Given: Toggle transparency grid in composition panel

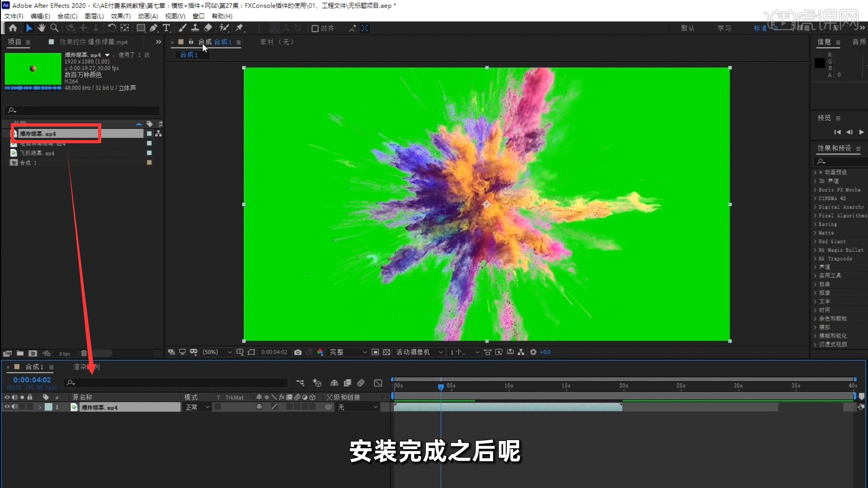Looking at the screenshot, I should point(386,352).
